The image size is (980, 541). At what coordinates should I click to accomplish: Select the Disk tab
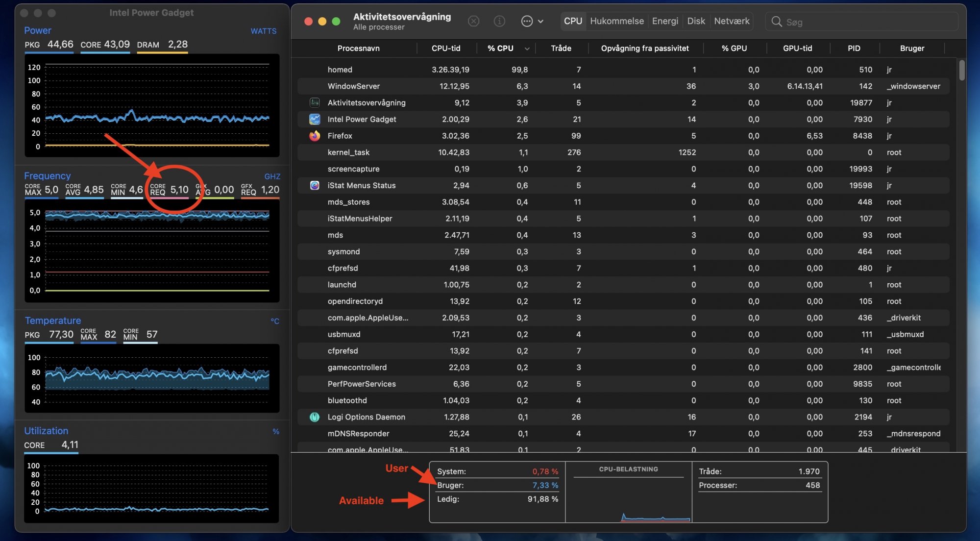pyautogui.click(x=696, y=21)
